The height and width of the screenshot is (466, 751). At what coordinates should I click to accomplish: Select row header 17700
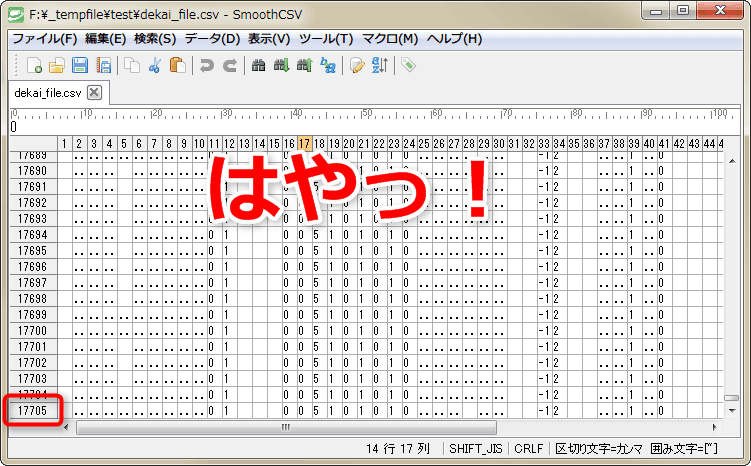(33, 331)
